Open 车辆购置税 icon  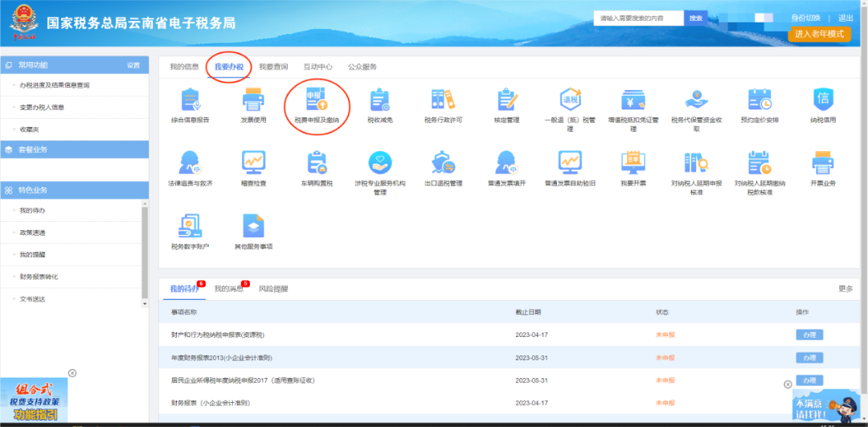(317, 162)
